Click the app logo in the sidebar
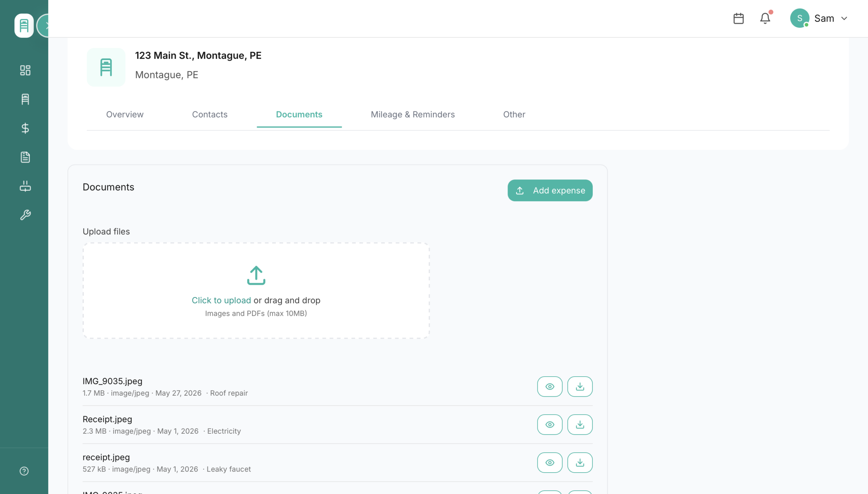Screen dimensions: 868x494 [x=24, y=25]
